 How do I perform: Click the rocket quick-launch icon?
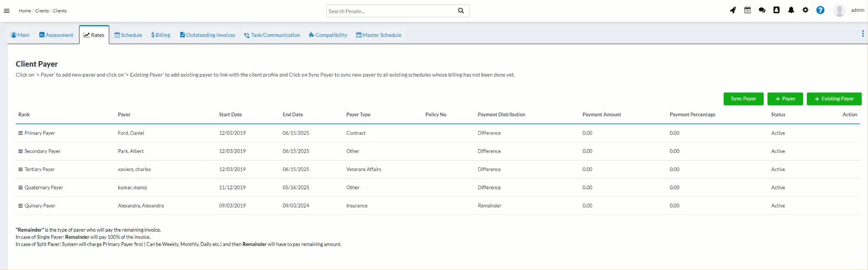[x=733, y=10]
